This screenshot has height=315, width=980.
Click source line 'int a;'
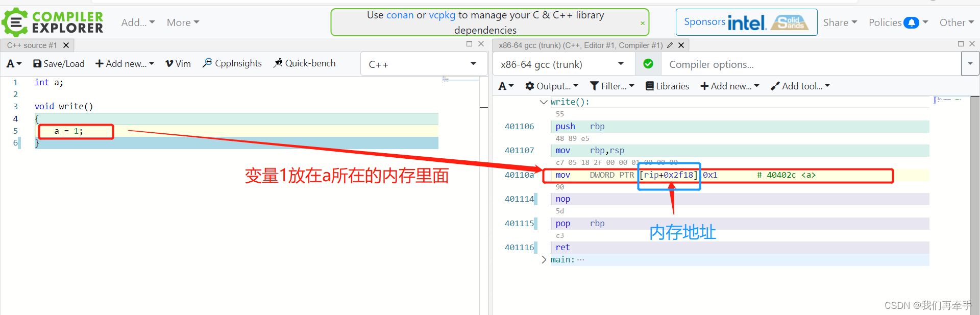click(49, 82)
